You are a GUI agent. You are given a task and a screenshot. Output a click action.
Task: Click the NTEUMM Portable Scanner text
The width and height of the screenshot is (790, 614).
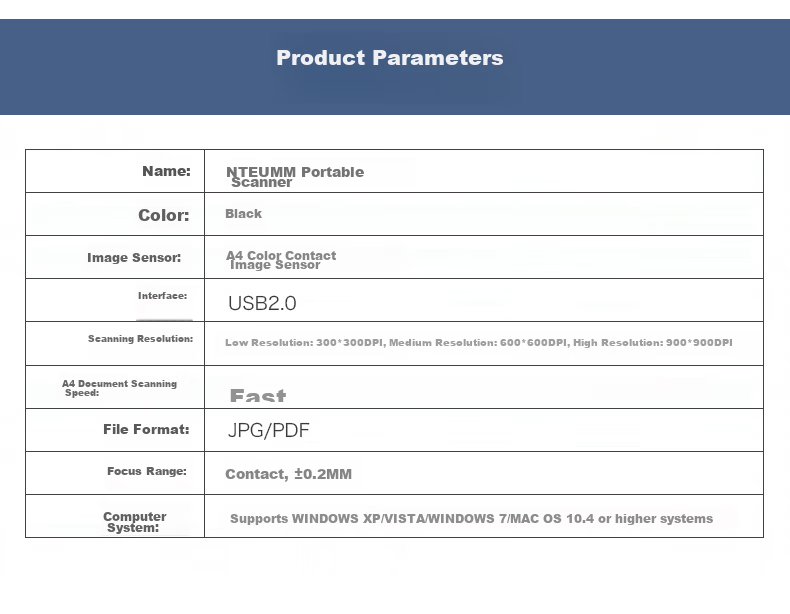point(295,177)
